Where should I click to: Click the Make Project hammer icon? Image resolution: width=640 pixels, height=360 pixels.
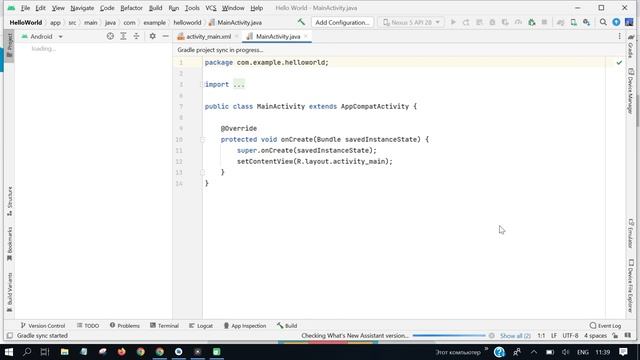pyautogui.click(x=301, y=22)
